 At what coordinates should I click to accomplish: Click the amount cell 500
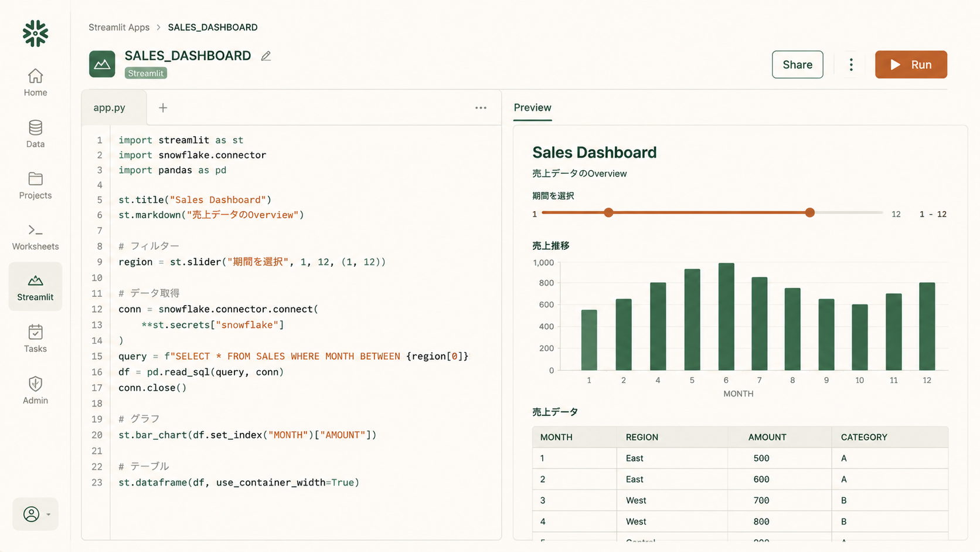[761, 458]
